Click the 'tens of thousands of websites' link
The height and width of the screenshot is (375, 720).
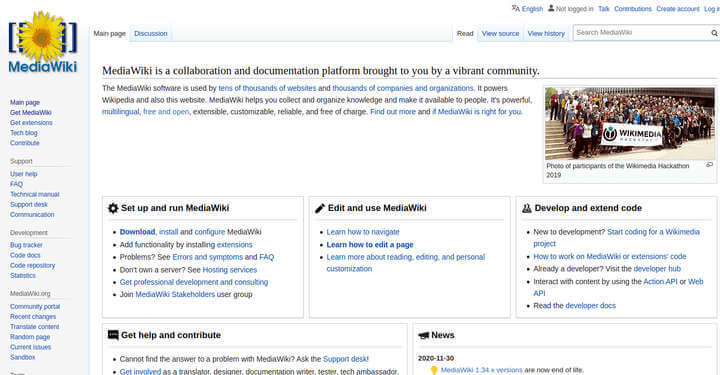coord(267,88)
